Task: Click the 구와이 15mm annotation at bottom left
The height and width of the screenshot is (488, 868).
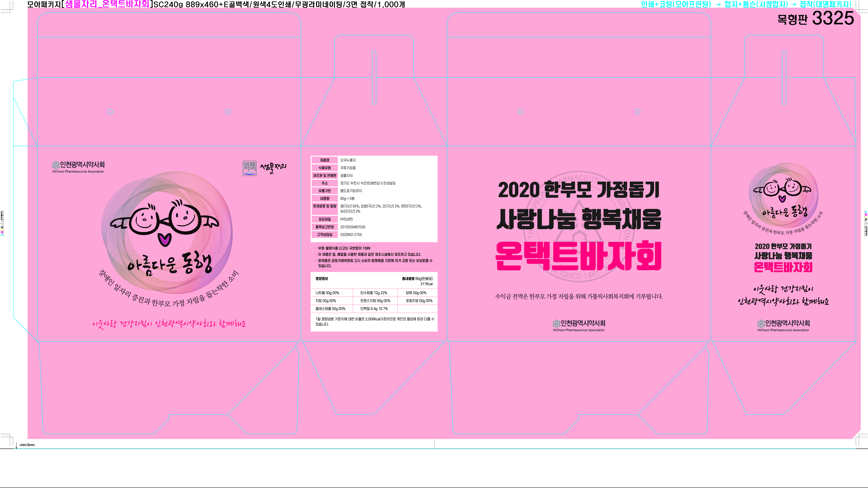Action: point(27,445)
